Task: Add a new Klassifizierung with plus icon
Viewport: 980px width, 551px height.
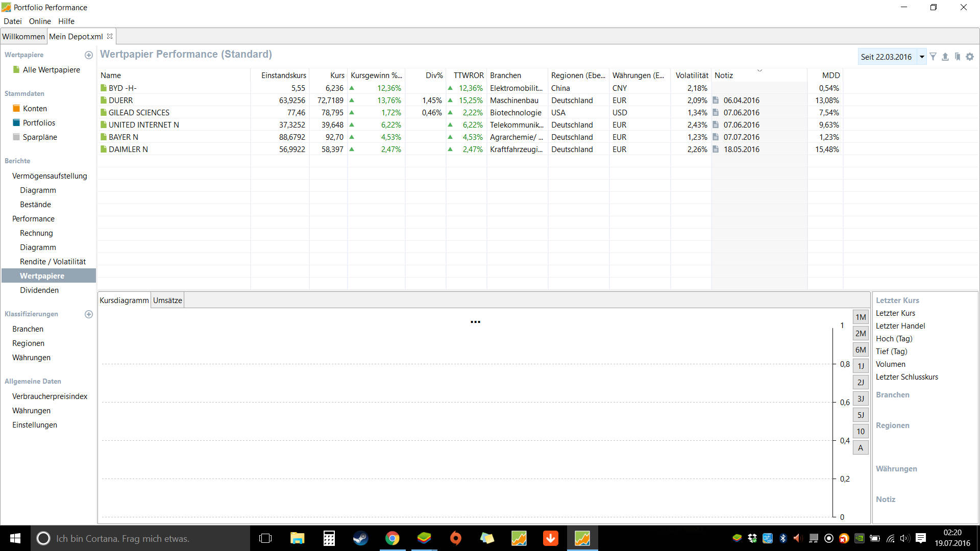Action: (89, 314)
